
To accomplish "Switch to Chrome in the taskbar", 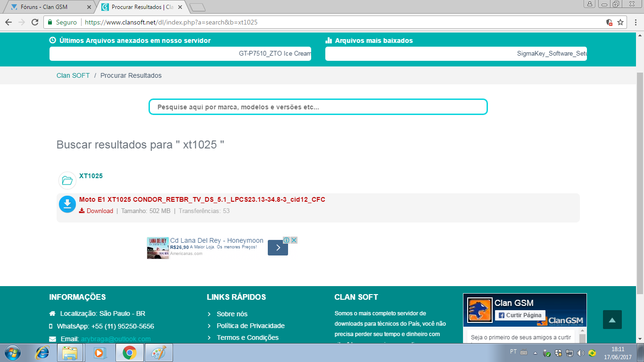I will 129,353.
